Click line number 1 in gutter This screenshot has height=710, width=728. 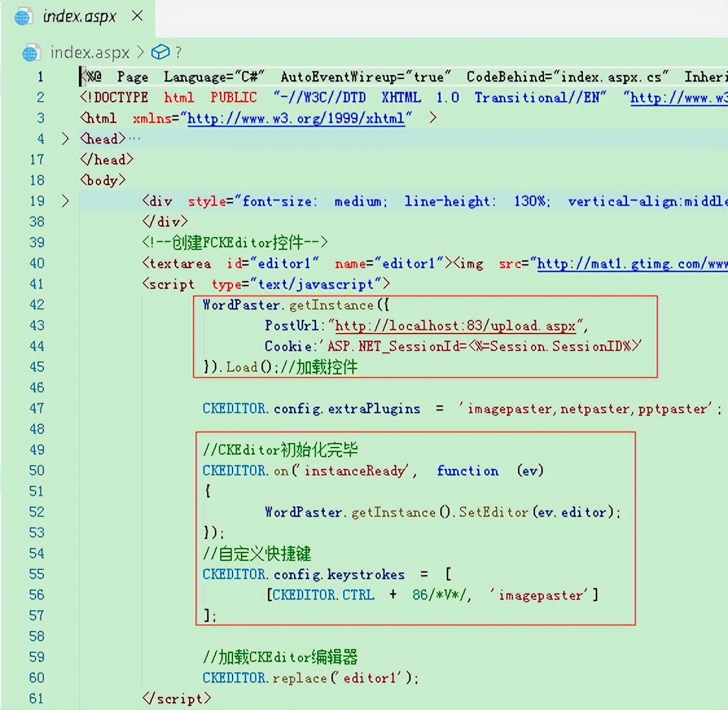coord(40,76)
